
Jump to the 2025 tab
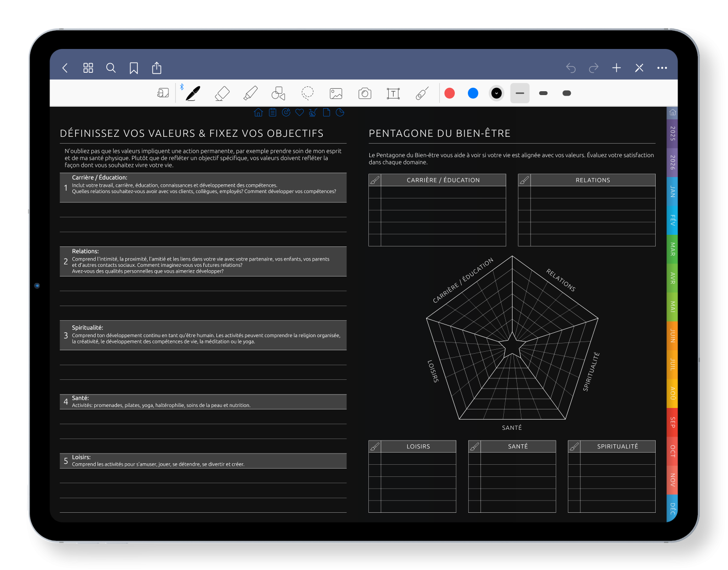672,133
